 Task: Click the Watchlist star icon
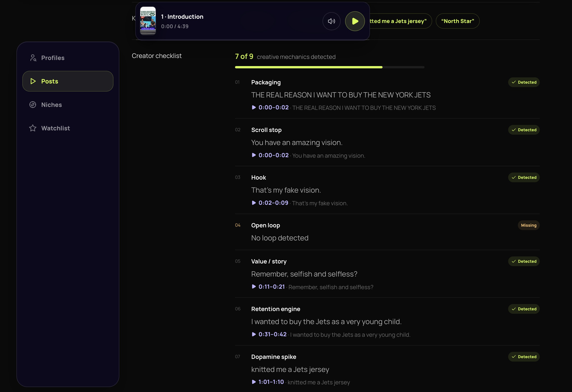(x=33, y=128)
